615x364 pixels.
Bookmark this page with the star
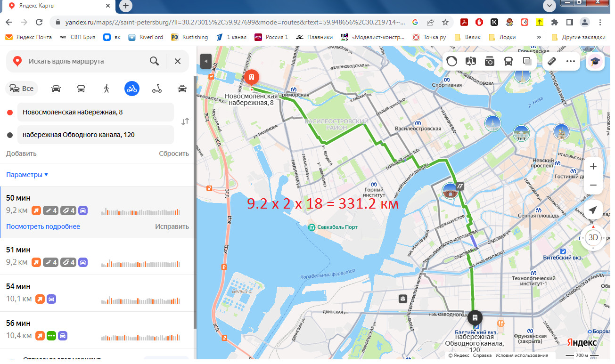click(445, 22)
